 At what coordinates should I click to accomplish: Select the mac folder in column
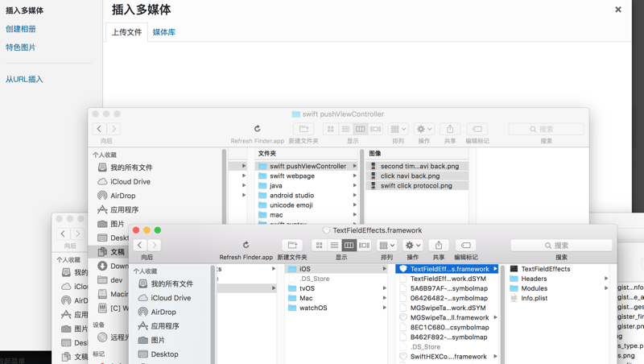tap(307, 215)
